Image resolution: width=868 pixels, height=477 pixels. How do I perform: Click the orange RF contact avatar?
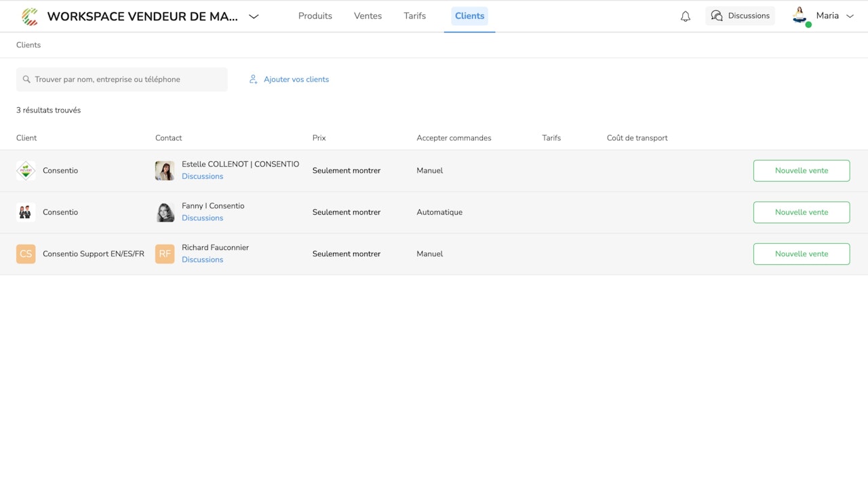coord(165,254)
